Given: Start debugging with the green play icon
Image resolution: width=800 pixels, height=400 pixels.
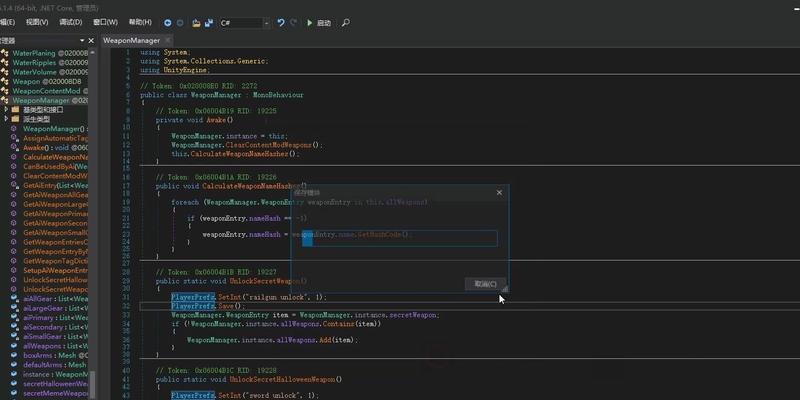Looking at the screenshot, I should pos(309,23).
